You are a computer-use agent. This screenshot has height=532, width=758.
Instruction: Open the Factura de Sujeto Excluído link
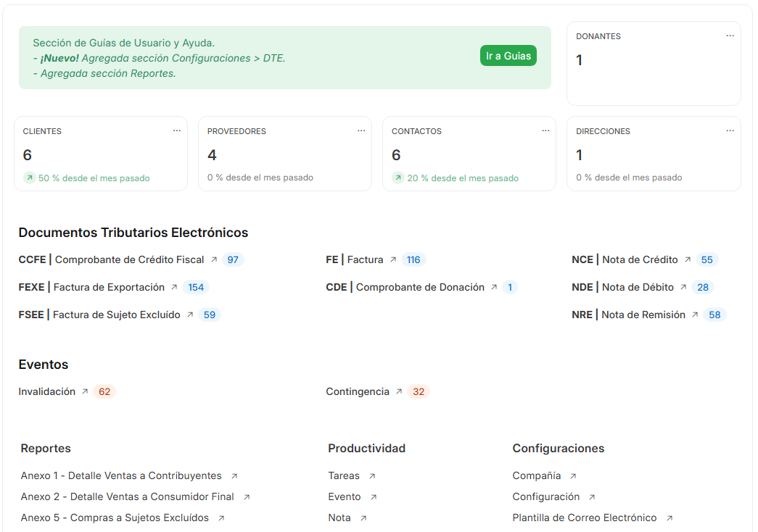coord(116,315)
